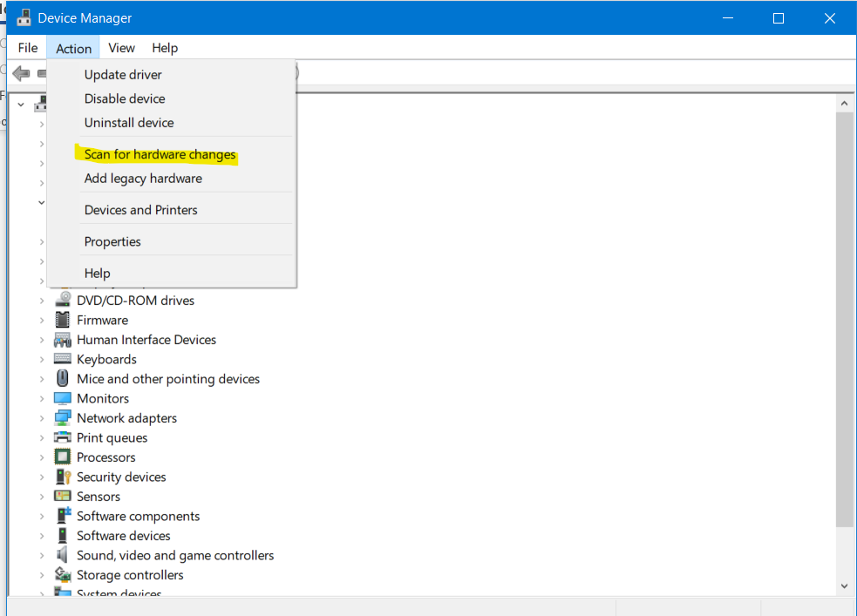Viewport: 857px width, 616px height.
Task: Select the Print queues row
Action: [x=112, y=438]
